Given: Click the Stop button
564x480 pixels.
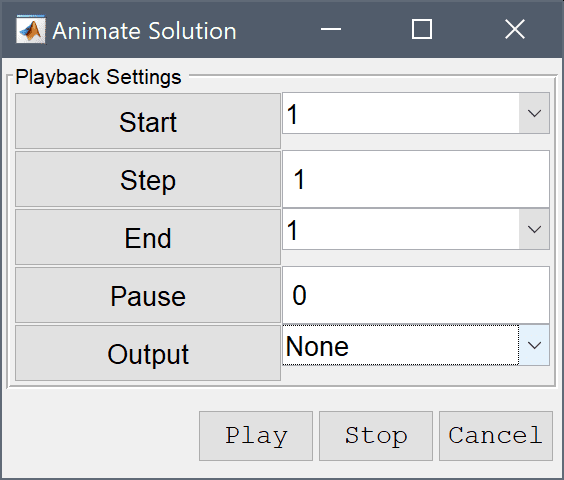Looking at the screenshot, I should pos(376,436).
